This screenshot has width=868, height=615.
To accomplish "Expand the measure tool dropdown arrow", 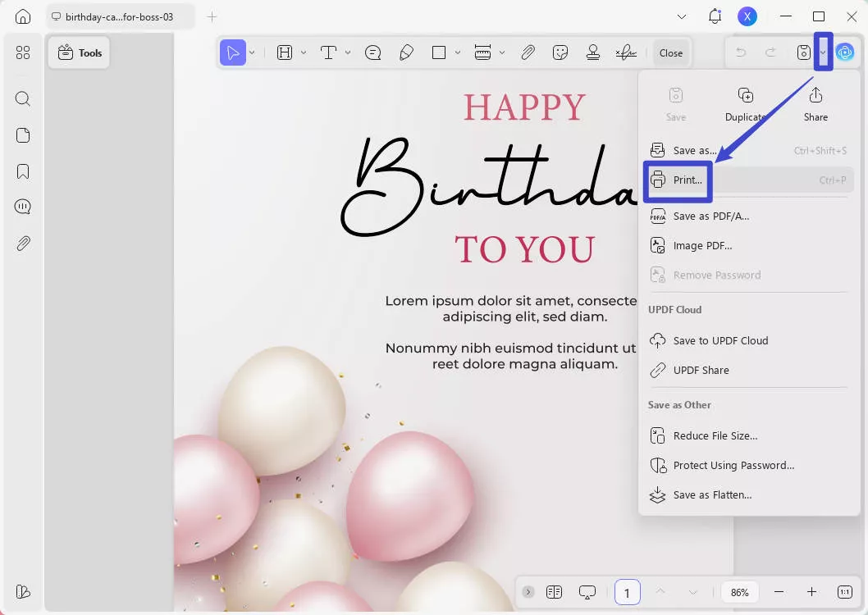I will (x=502, y=53).
